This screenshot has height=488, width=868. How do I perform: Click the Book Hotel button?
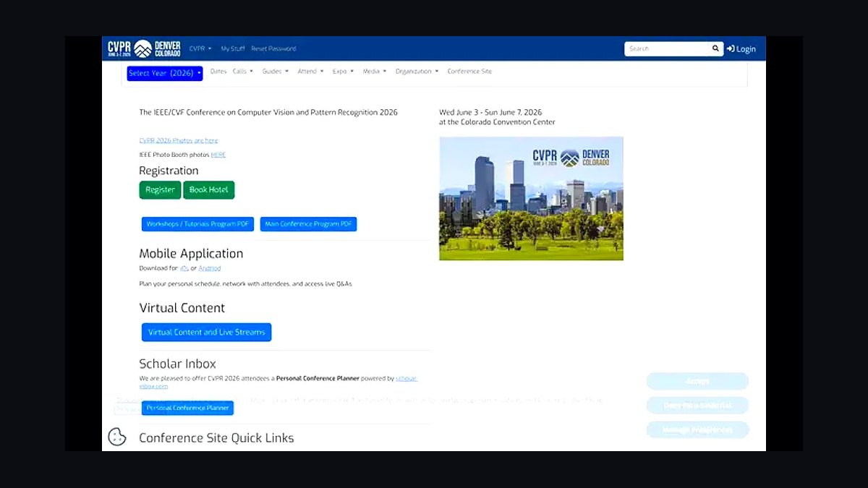coord(209,189)
